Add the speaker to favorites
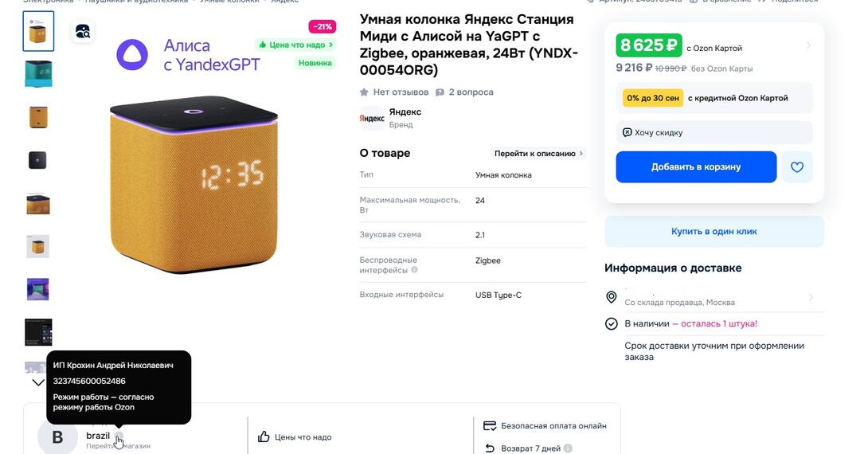This screenshot has width=868, height=454. [x=796, y=167]
